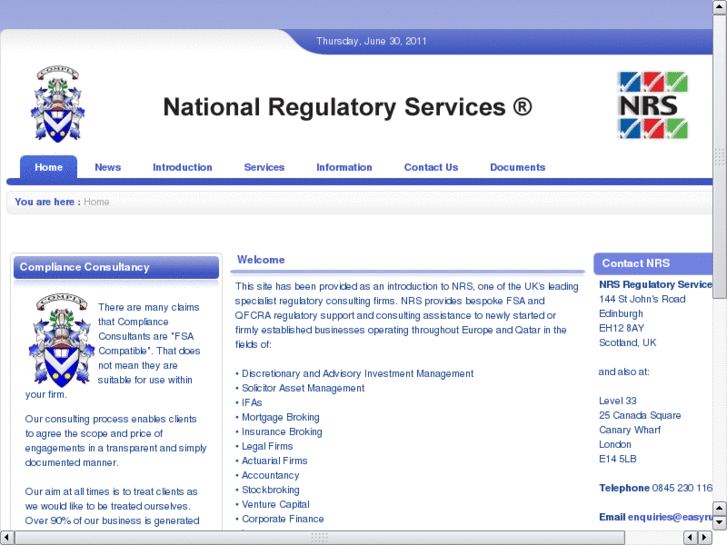Click the enquiries email link

(670, 517)
